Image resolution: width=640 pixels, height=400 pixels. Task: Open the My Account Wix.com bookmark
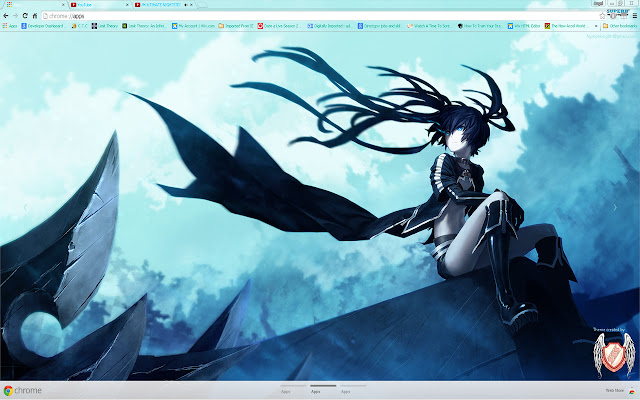pyautogui.click(x=193, y=26)
